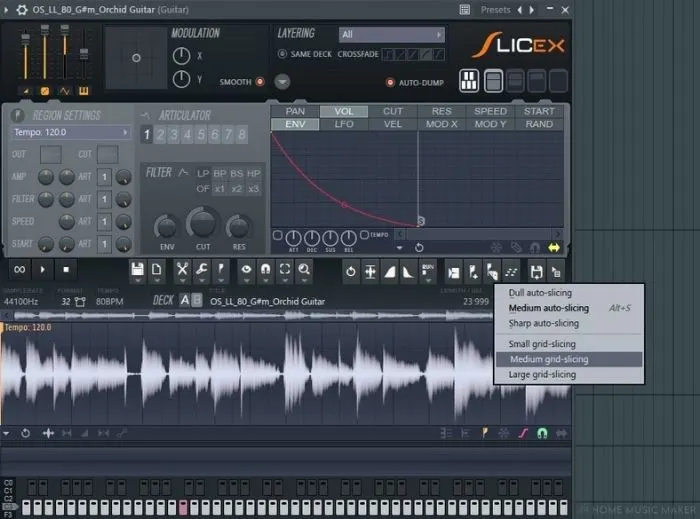The width and height of the screenshot is (700, 519).
Task: Click the normalize arrows icon
Action: point(370,271)
